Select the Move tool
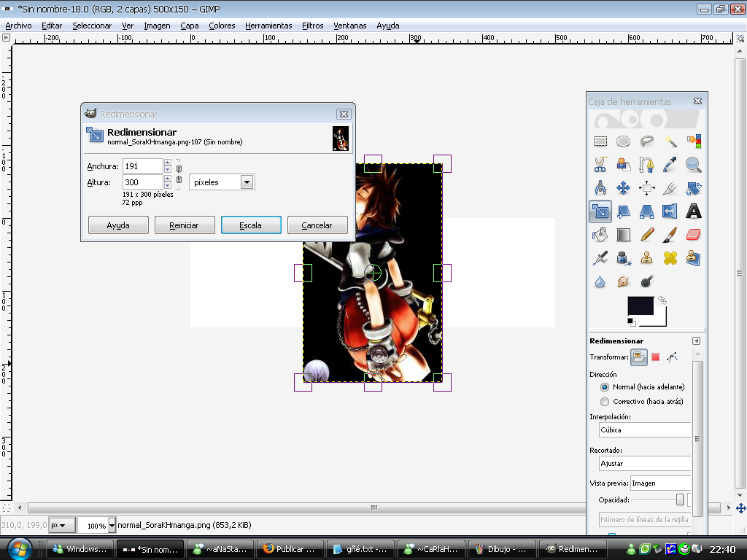747x560 pixels. coord(623,188)
